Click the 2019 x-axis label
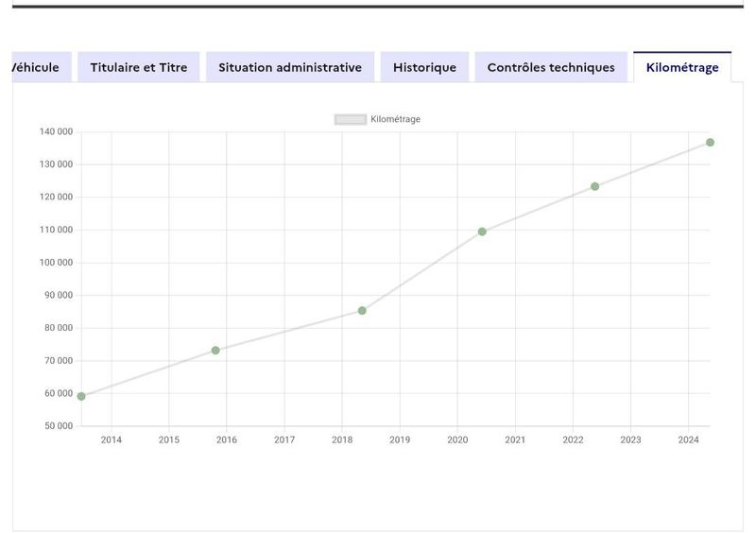 [400, 439]
